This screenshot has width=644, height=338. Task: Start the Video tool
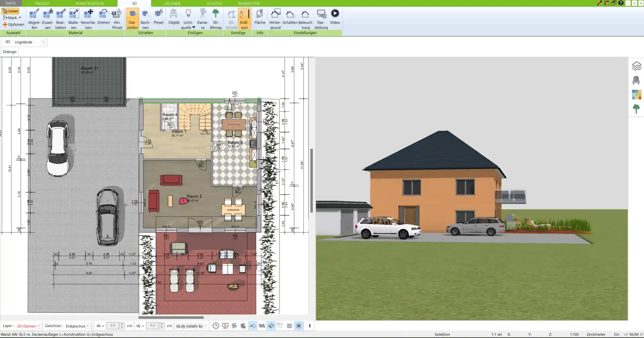point(335,17)
